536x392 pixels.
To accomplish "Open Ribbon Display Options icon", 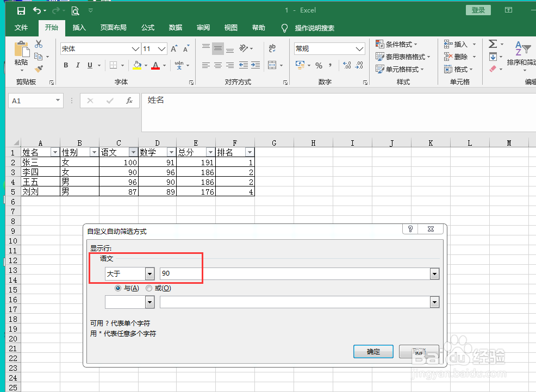I will click(509, 10).
